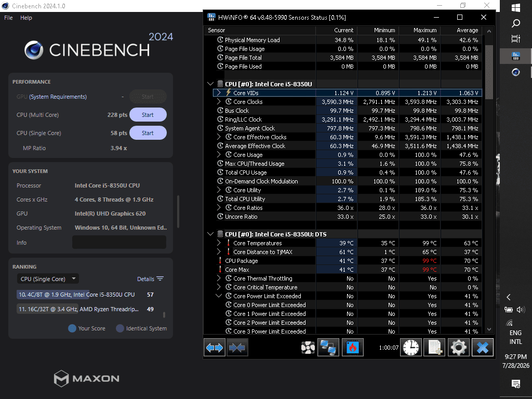The width and height of the screenshot is (532, 399).
Task: Select Cinebench taskbar app icon
Action: click(516, 72)
